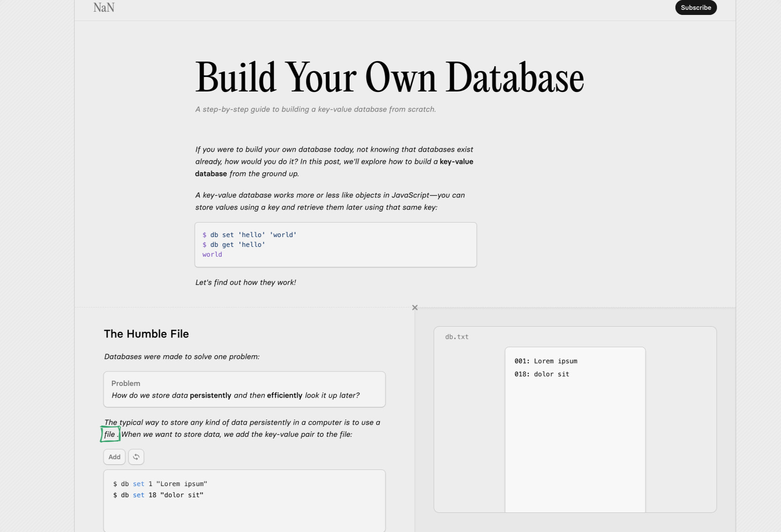Click the Subscribe button
Image resolution: width=781 pixels, height=532 pixels.
pyautogui.click(x=696, y=7)
